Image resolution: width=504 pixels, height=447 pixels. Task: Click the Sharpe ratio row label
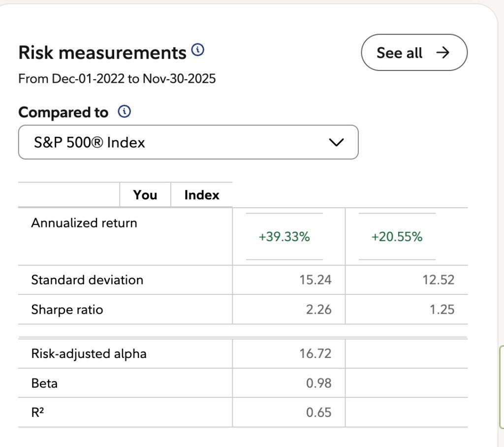[x=67, y=310]
